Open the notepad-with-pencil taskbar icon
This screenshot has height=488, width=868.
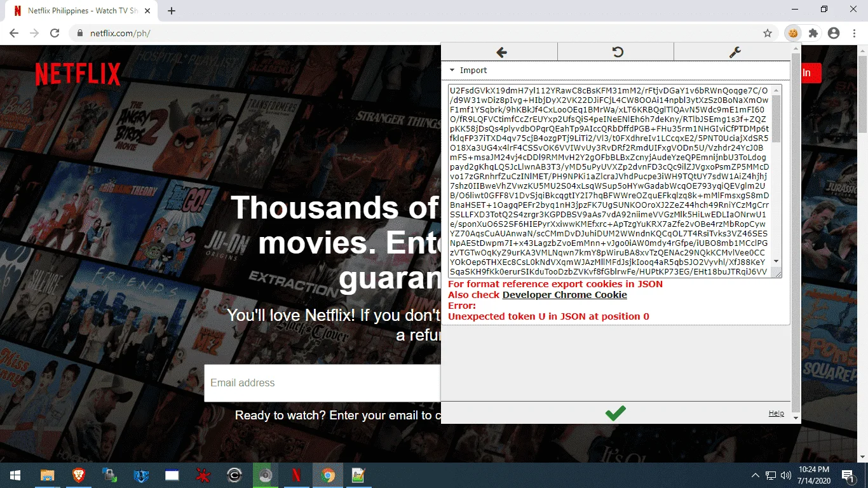tap(358, 475)
